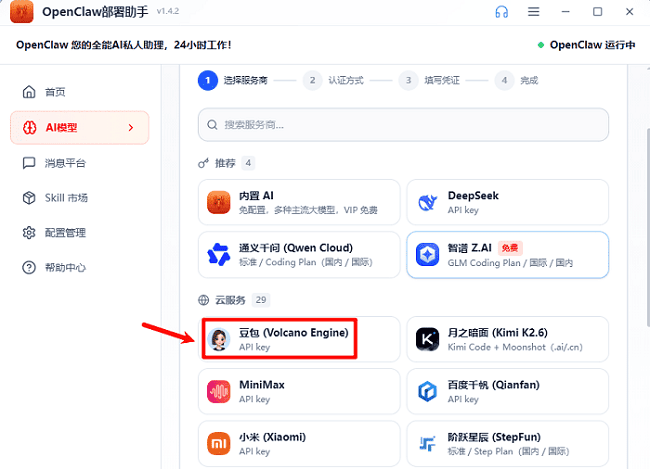Click step 1 选择服务商
Screen dimensions: 650x469
tap(233, 80)
